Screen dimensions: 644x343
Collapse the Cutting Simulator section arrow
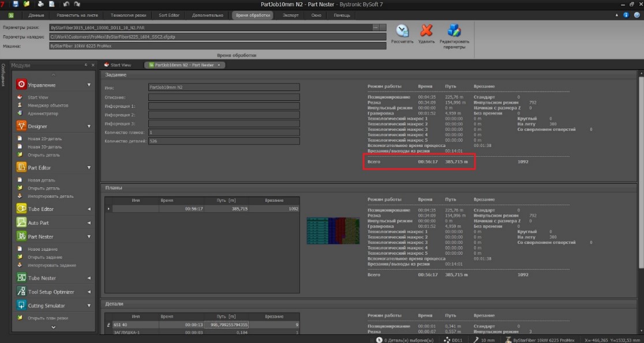89,306
